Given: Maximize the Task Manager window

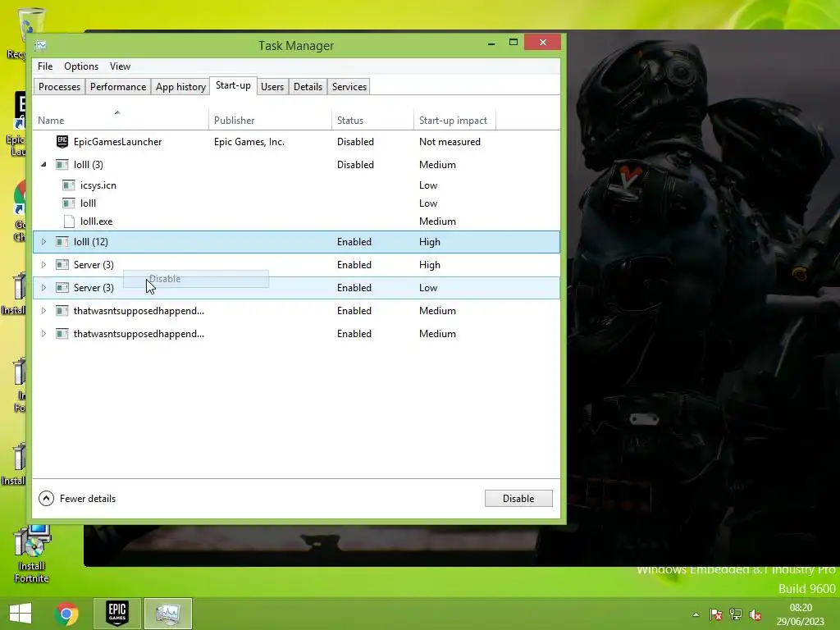Looking at the screenshot, I should click(514, 43).
